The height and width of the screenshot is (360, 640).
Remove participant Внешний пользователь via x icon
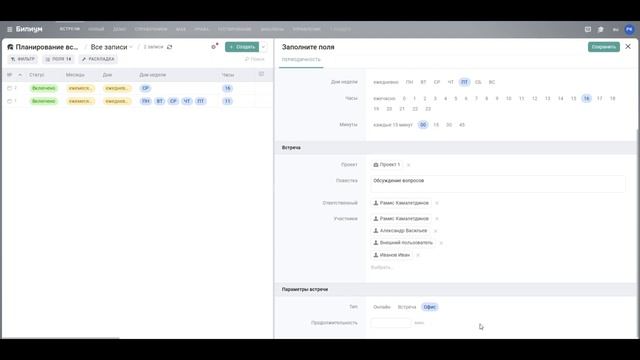[441, 243]
